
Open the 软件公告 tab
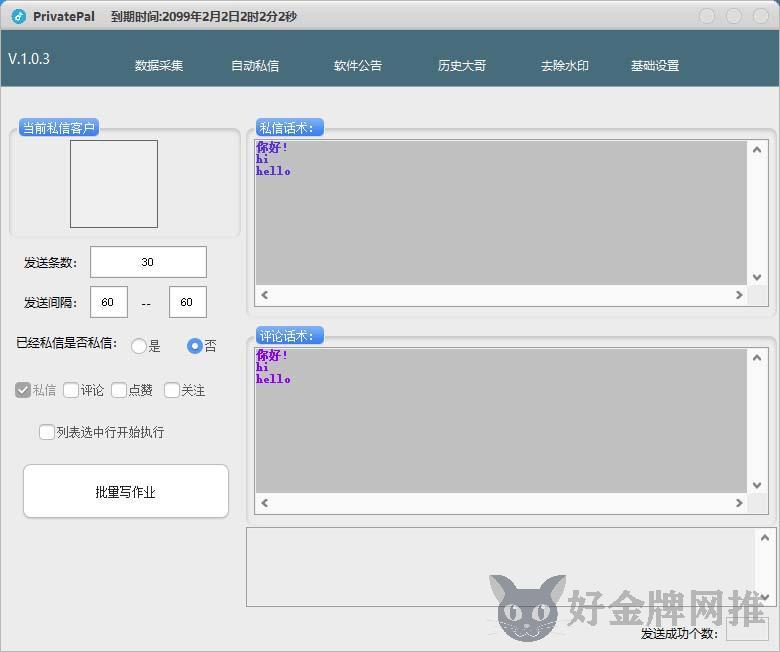(358, 66)
